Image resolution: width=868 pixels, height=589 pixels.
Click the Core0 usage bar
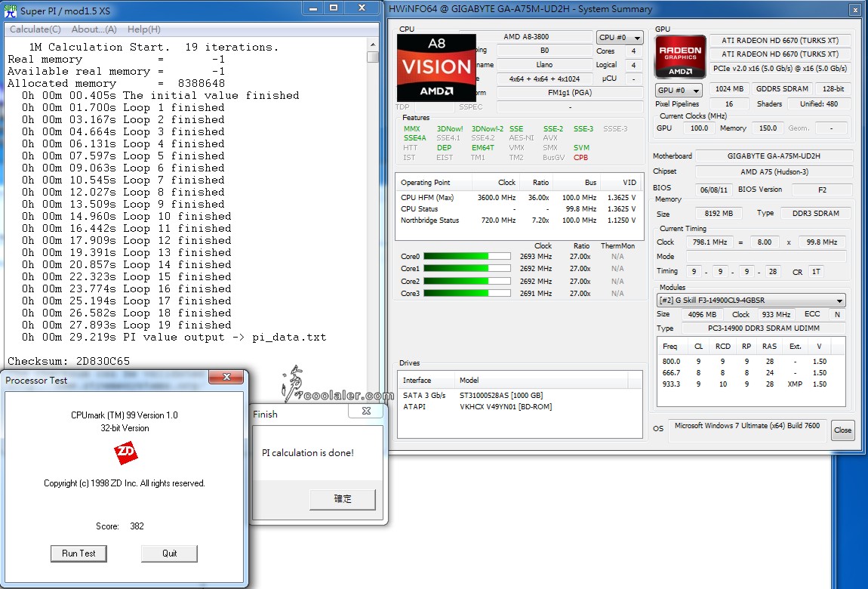[466, 256]
